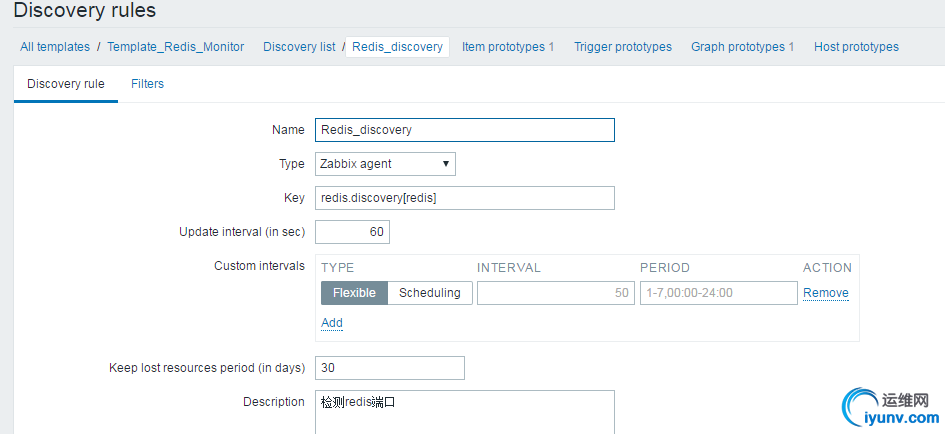Open Graph prototypes 1 link
The image size is (945, 434).
[743, 47]
